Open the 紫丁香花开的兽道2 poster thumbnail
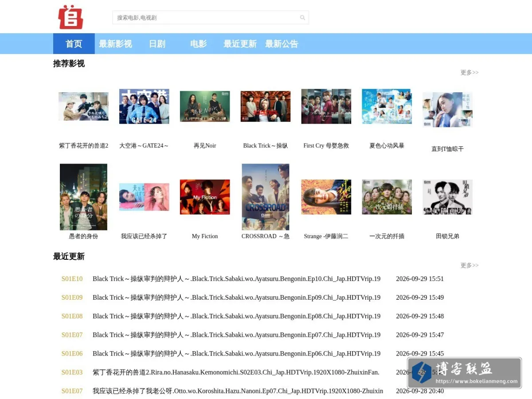Image resolution: width=532 pixels, height=399 pixels. click(83, 106)
